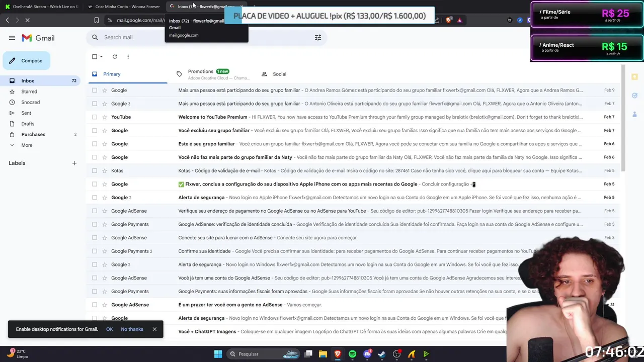Image resolution: width=644 pixels, height=362 pixels.
Task: Select the Apple iPhone setup email checkbox
Action: (95, 184)
